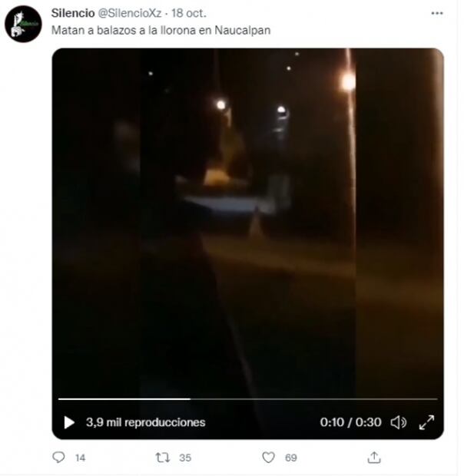Screen dimensions: 464x476
Task: Seek on the video progress bar
Action: (248, 399)
